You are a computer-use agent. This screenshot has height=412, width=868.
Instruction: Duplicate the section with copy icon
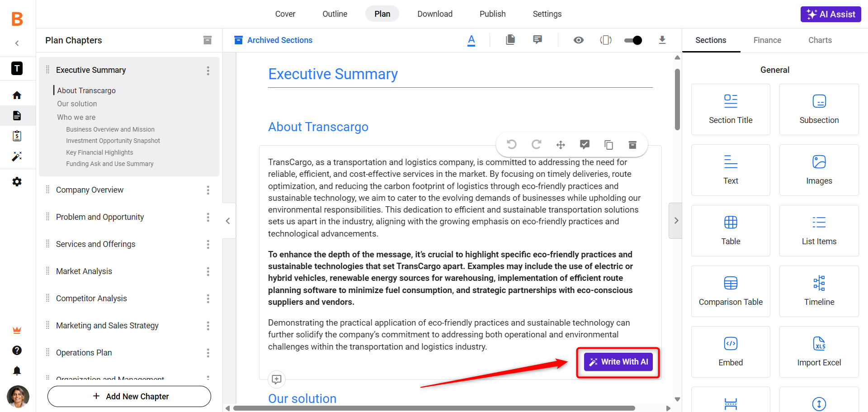tap(609, 145)
